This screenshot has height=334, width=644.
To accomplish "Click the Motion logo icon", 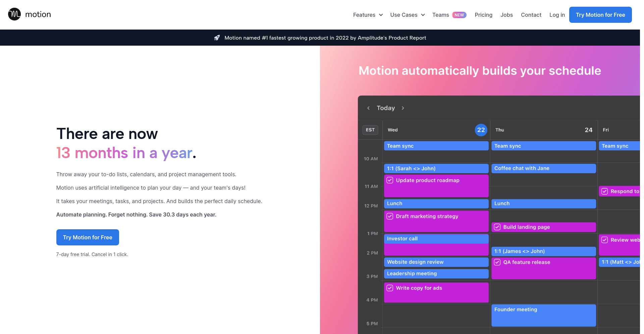I will (x=14, y=14).
